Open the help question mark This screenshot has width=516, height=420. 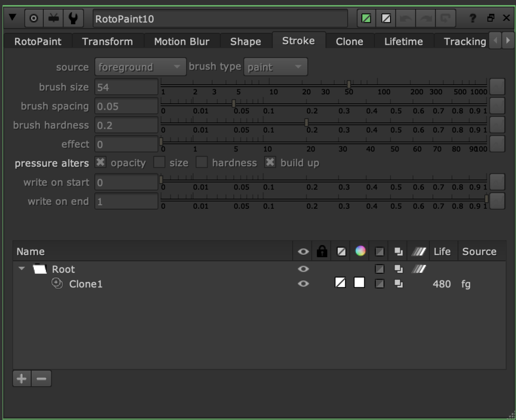473,18
